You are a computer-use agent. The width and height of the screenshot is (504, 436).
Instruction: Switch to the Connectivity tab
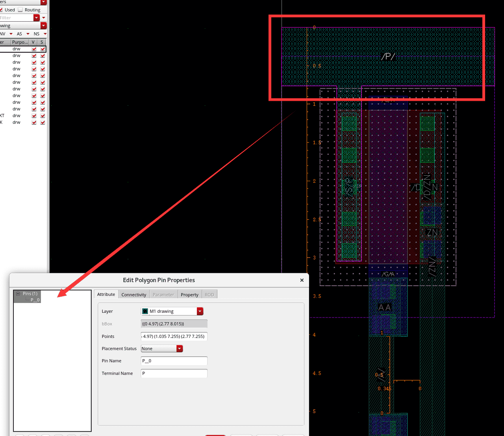coord(133,295)
